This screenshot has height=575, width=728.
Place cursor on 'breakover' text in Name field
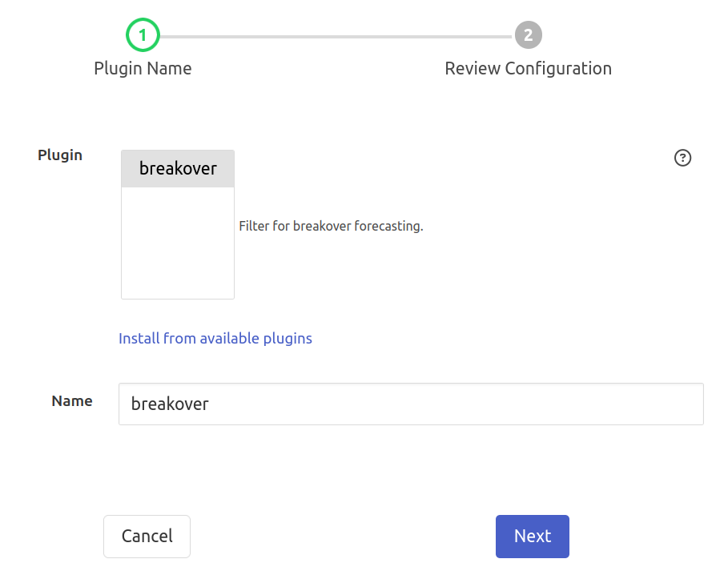click(170, 404)
